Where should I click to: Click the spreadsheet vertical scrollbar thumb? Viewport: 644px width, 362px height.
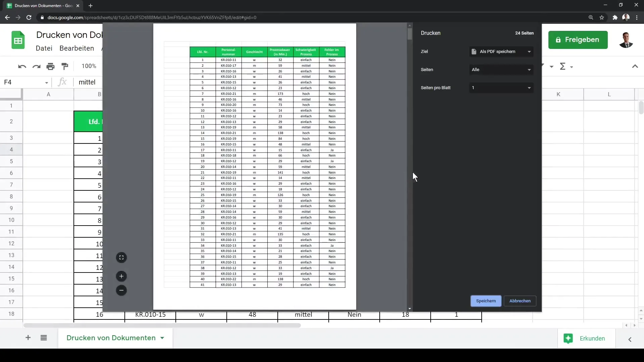641,108
